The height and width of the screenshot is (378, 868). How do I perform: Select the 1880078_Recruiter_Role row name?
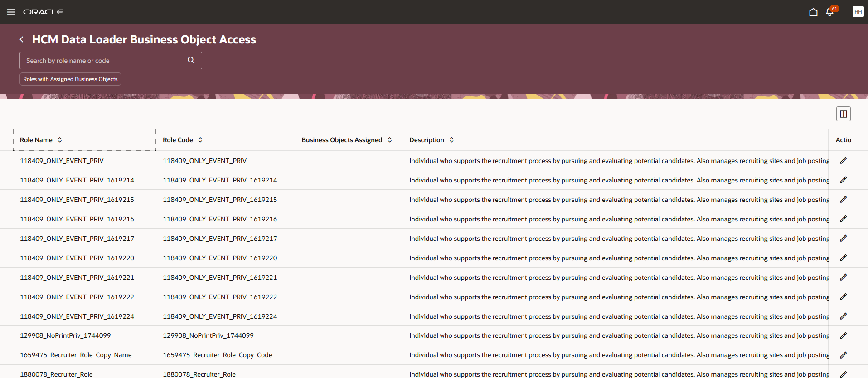coord(56,374)
